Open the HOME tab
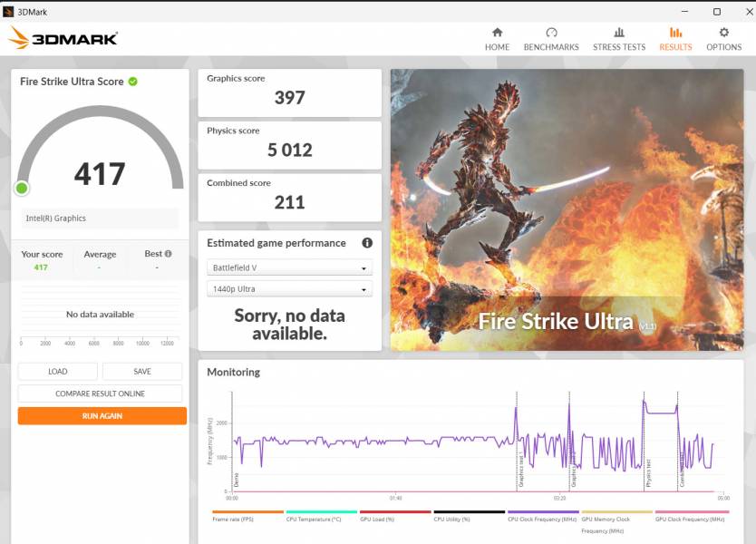Viewport: 756px width, 544px height. (497, 40)
